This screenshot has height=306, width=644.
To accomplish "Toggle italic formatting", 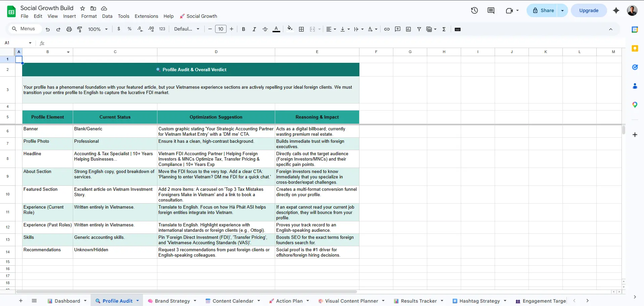I will (x=254, y=29).
